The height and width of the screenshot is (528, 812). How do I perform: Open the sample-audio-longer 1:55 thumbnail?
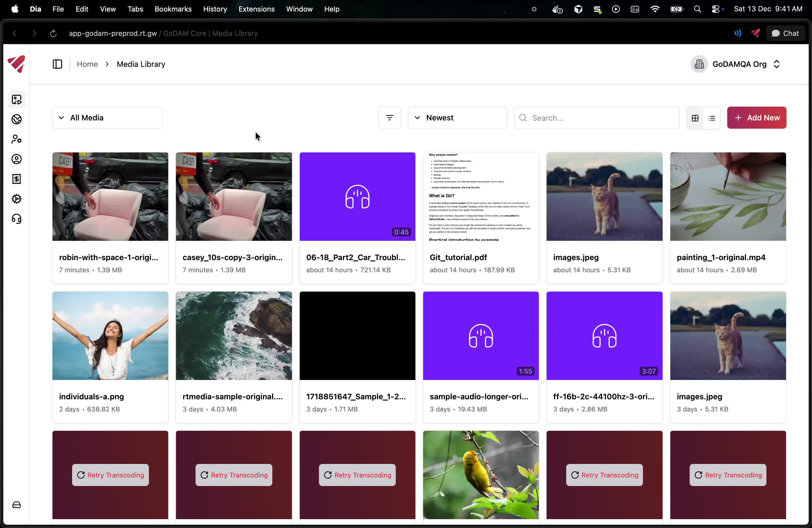(x=481, y=336)
